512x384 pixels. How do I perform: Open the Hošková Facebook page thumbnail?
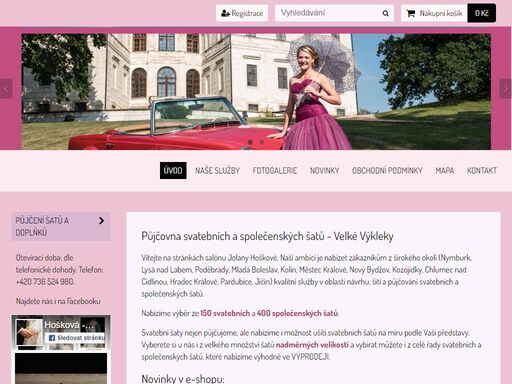[30, 332]
